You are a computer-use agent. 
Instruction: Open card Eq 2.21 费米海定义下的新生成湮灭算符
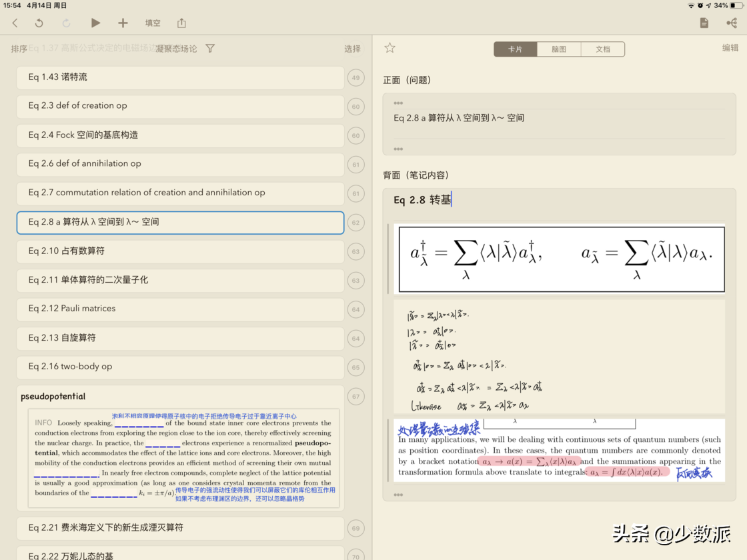180,528
